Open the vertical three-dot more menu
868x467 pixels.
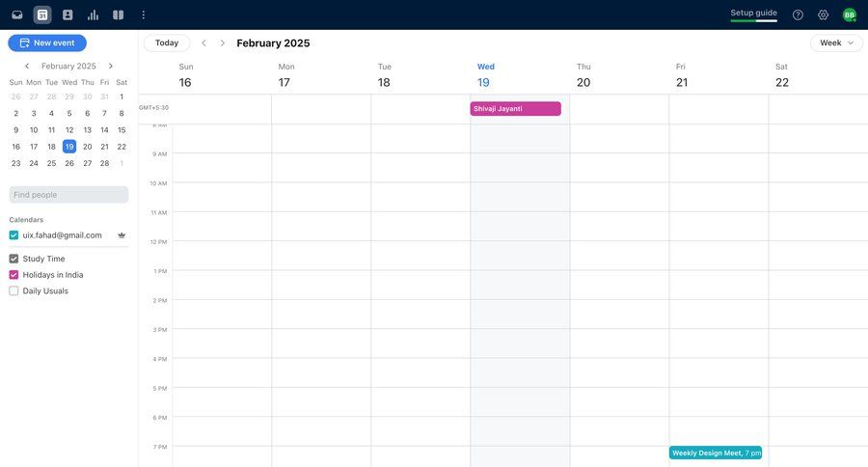point(144,15)
